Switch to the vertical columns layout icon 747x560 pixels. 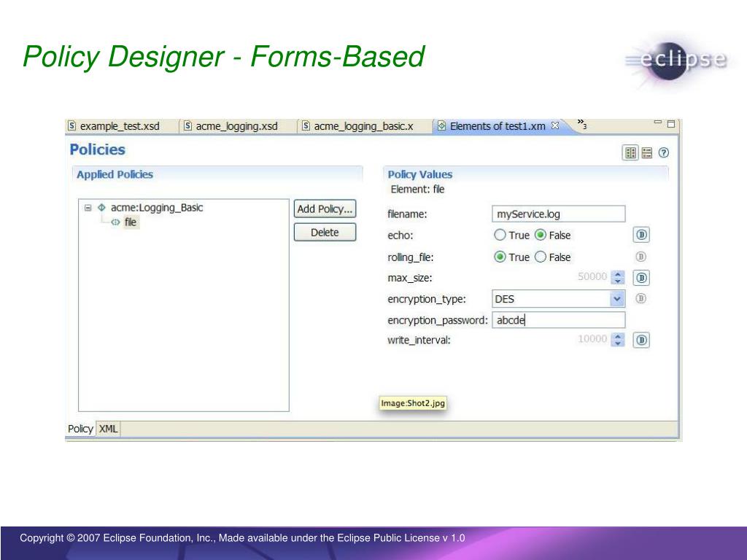[x=631, y=153]
